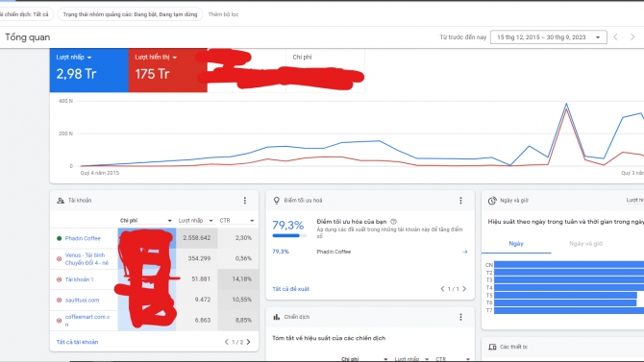The image size is (644, 362).
Task: Click the CN day bar in chart
Action: 569,265
